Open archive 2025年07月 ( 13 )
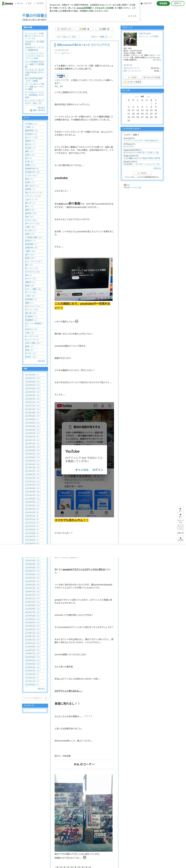 coord(32,378)
